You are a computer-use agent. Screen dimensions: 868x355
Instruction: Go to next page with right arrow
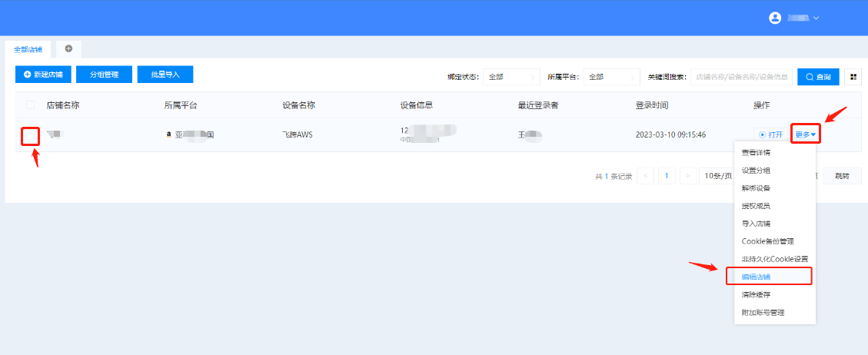(x=688, y=176)
